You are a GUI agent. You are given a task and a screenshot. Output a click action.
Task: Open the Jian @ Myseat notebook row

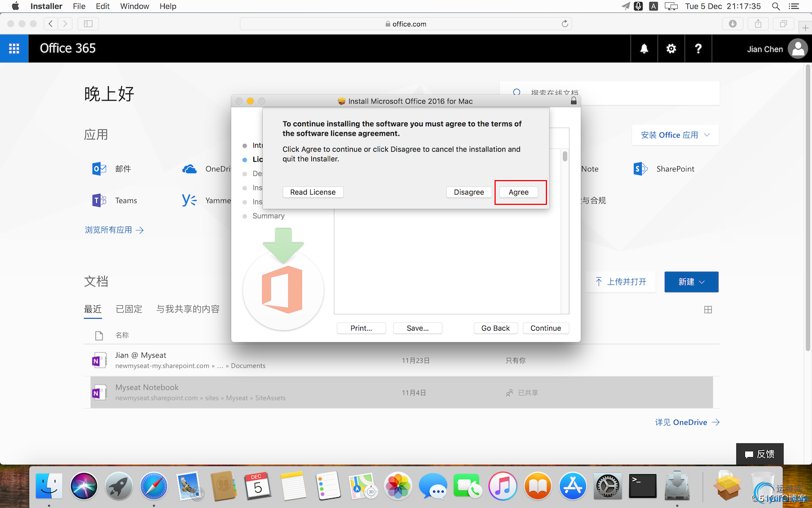coord(401,360)
